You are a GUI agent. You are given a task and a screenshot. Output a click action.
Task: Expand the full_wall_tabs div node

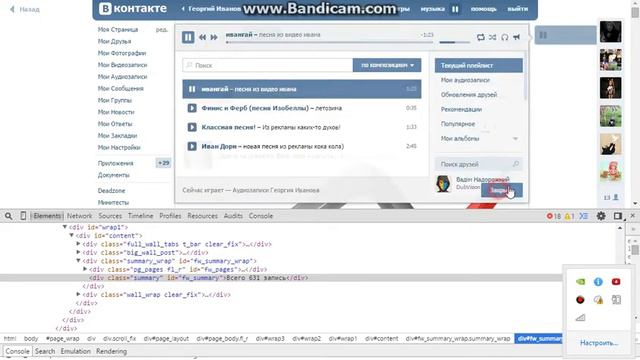(x=78, y=244)
